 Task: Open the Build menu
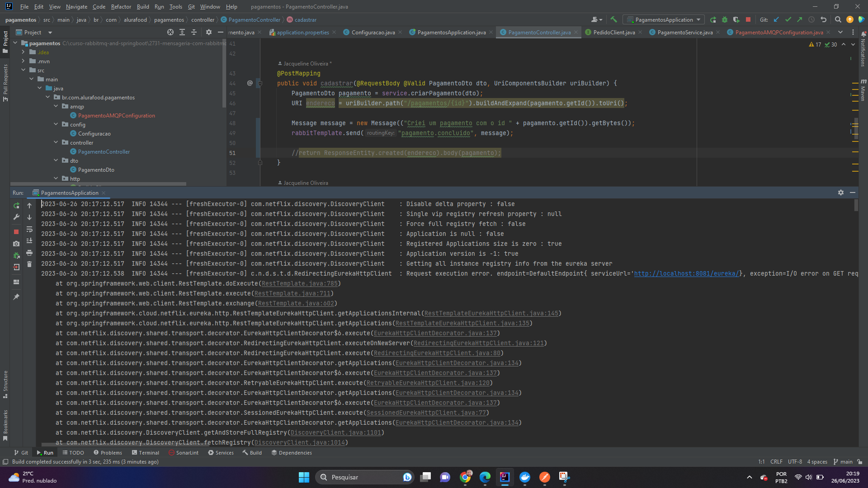(x=143, y=7)
